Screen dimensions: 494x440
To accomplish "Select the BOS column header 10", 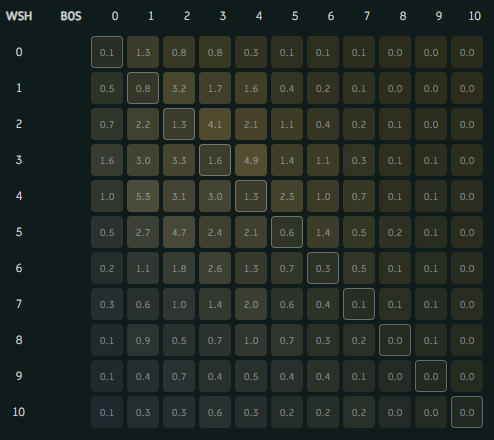I will point(475,16).
